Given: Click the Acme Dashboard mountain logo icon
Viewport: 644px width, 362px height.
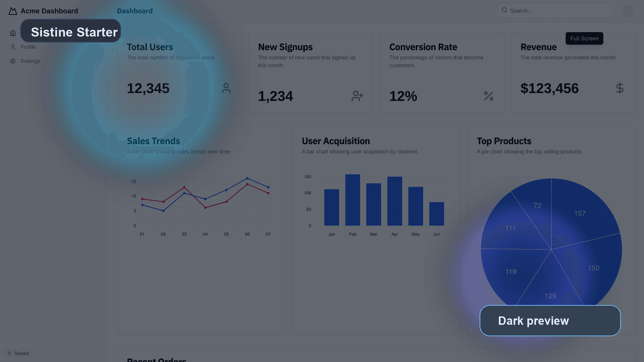Looking at the screenshot, I should tap(13, 11).
